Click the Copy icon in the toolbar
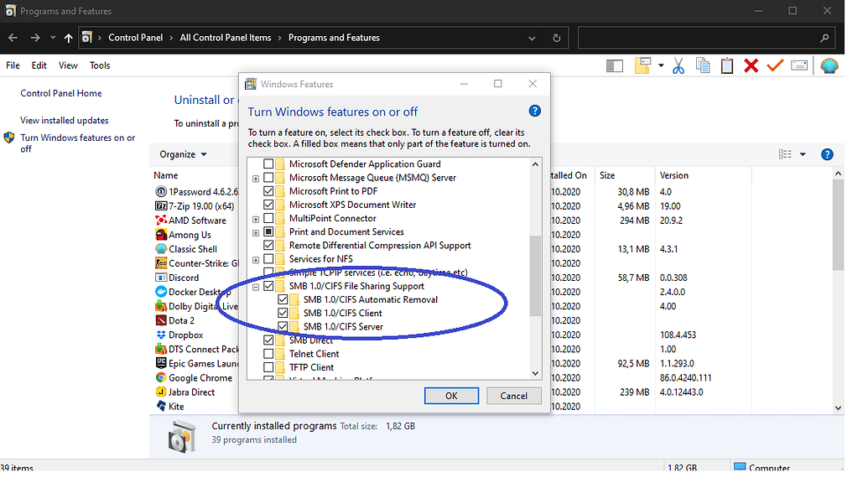Screen dimensions: 868x488 pyautogui.click(x=704, y=65)
